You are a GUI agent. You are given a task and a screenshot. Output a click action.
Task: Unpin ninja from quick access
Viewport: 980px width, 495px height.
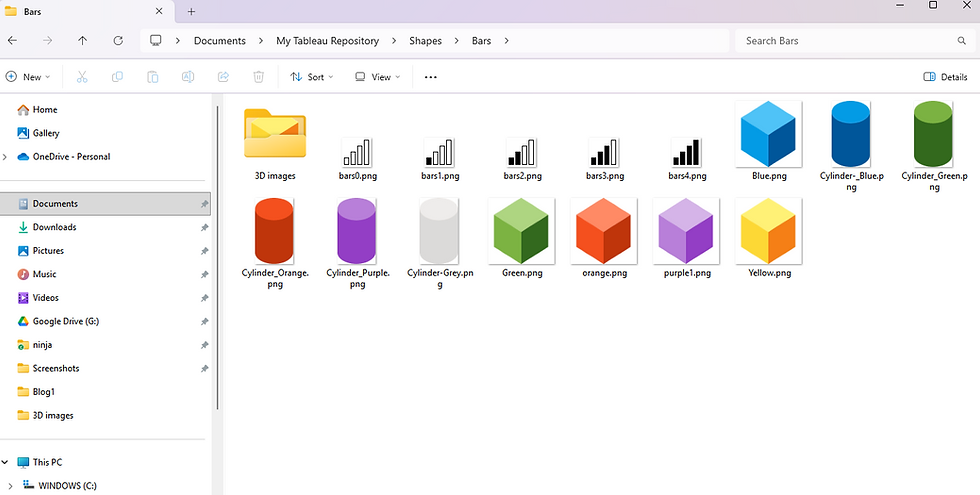click(x=204, y=345)
